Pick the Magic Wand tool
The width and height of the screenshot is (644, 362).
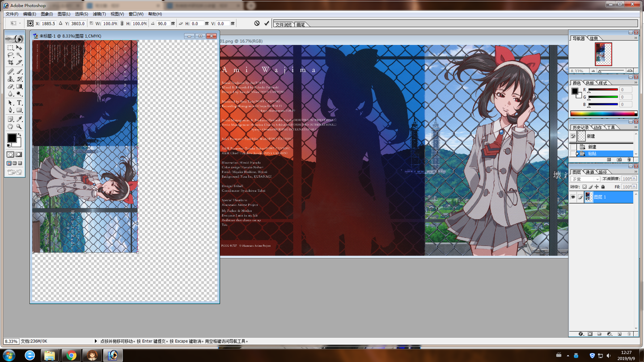[x=19, y=55]
